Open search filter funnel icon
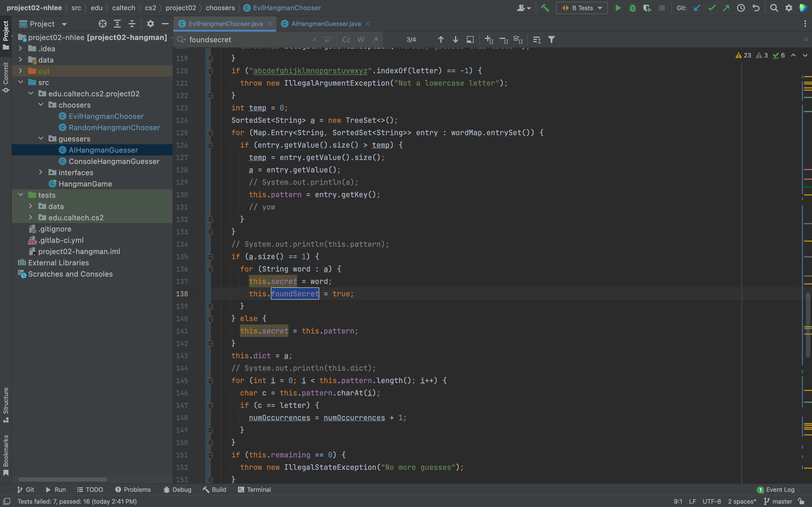 point(551,39)
